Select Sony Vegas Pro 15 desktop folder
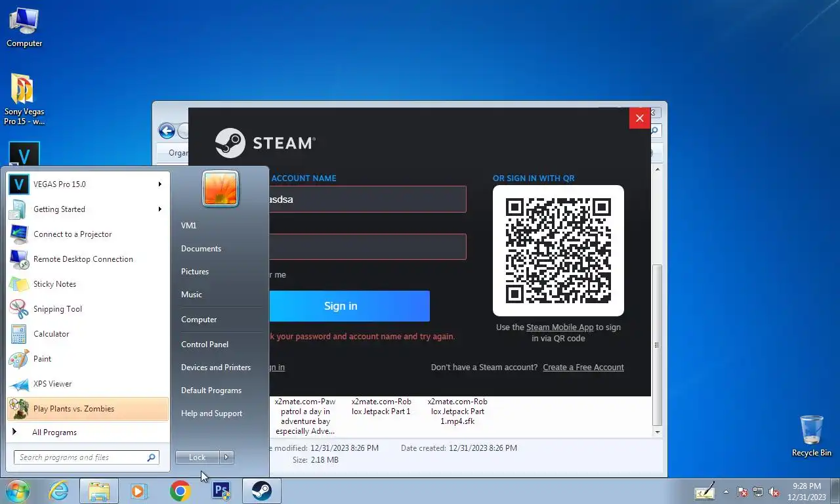 point(24,100)
